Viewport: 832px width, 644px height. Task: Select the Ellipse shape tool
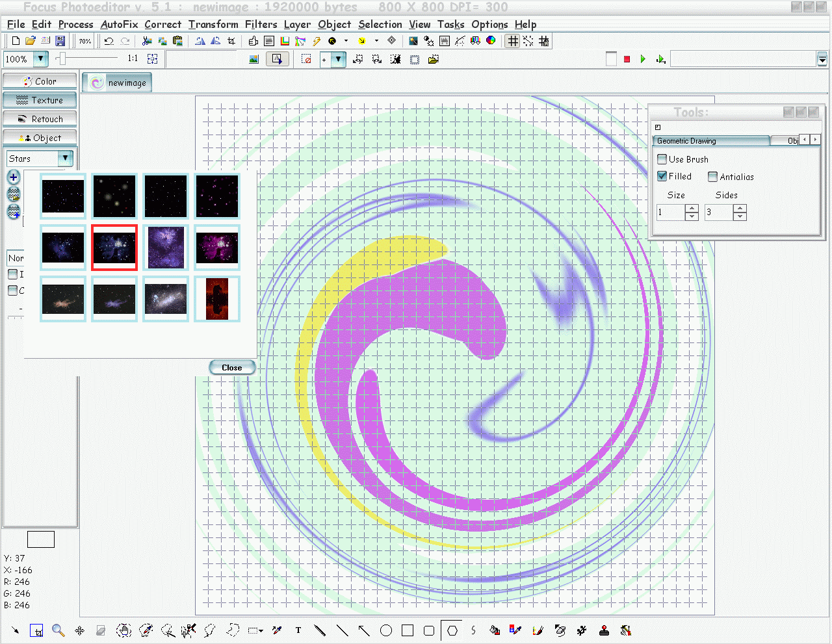[386, 630]
